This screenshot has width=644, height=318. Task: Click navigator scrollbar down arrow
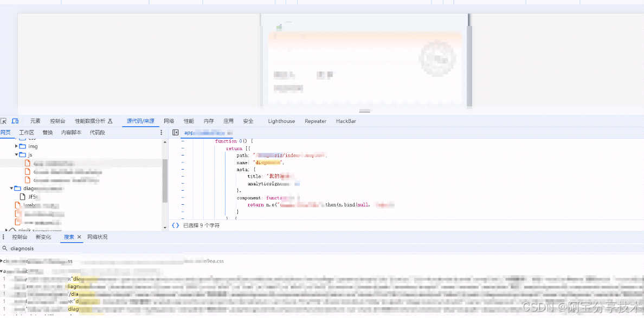pyautogui.click(x=165, y=229)
